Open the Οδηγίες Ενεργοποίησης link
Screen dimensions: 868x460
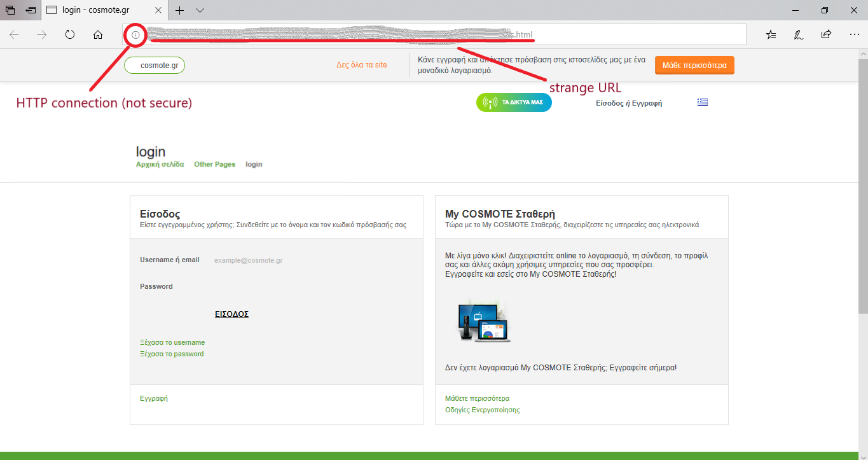[x=483, y=410]
